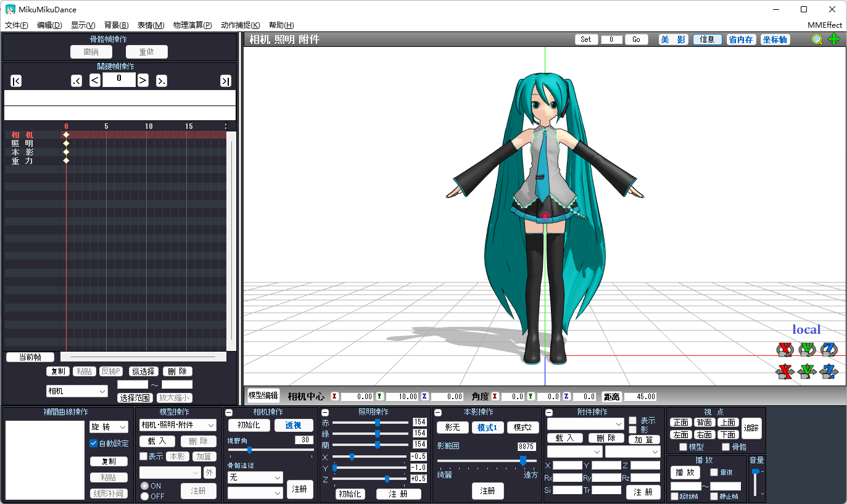Click the frame number field showing 0
Screen dimensions: 847x504
tap(119, 80)
